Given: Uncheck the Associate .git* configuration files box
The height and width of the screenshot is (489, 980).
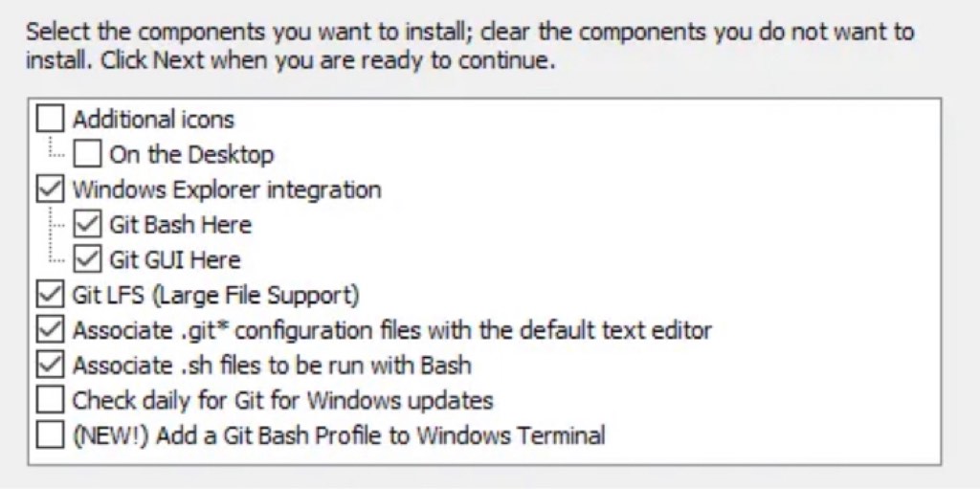Looking at the screenshot, I should point(50,330).
